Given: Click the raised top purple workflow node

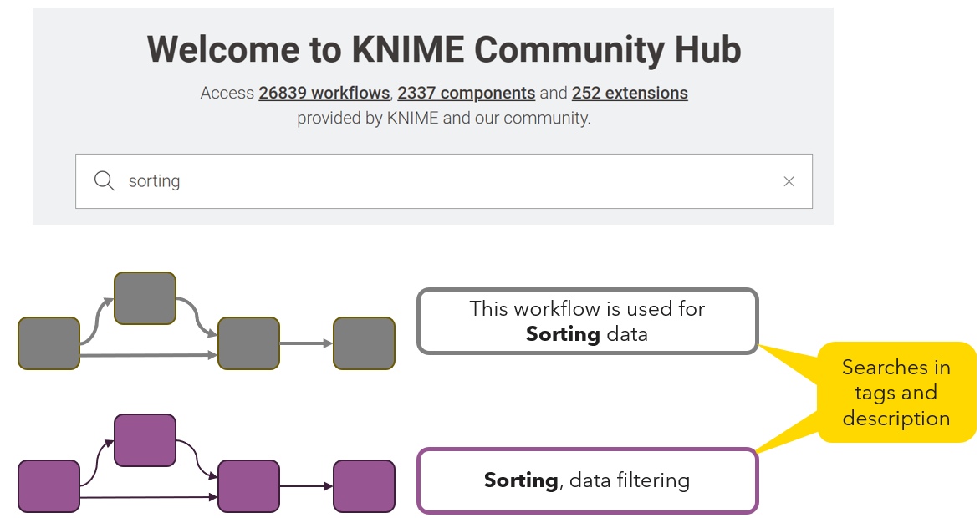Looking at the screenshot, I should 145,440.
